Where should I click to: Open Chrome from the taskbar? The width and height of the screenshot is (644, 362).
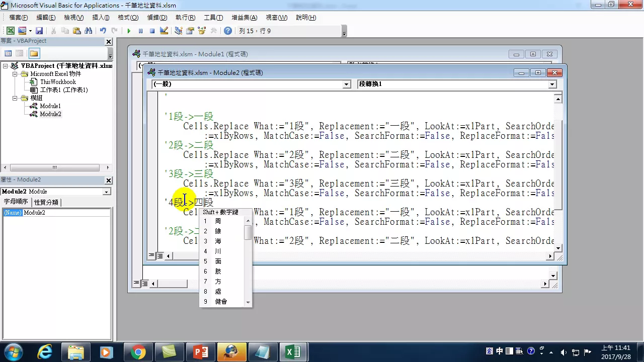click(138, 352)
